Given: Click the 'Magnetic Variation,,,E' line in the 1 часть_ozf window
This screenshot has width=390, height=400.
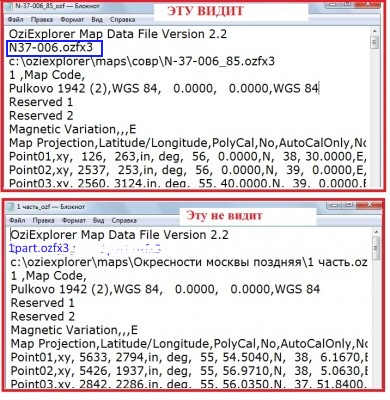Looking at the screenshot, I should pos(74,330).
